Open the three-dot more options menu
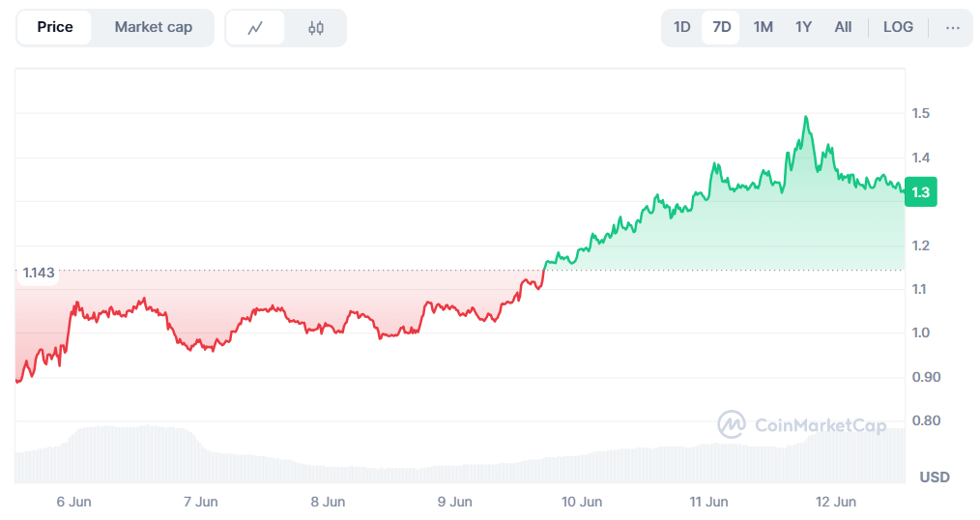The width and height of the screenshot is (980, 520). [x=952, y=27]
